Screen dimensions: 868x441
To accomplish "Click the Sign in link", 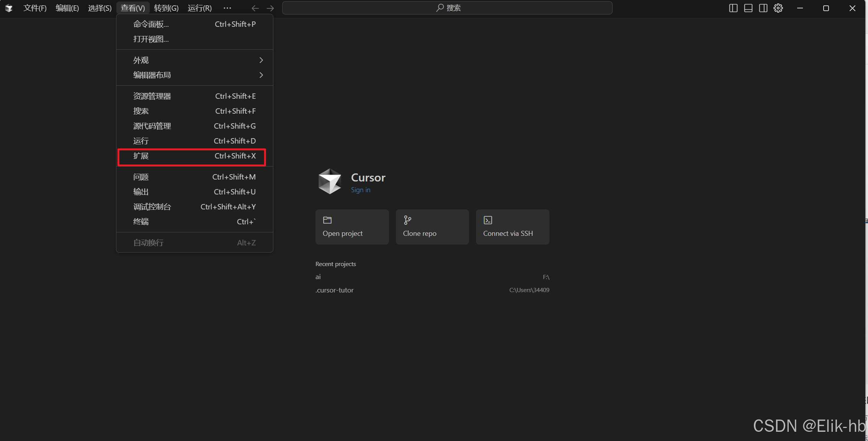I will tap(360, 190).
